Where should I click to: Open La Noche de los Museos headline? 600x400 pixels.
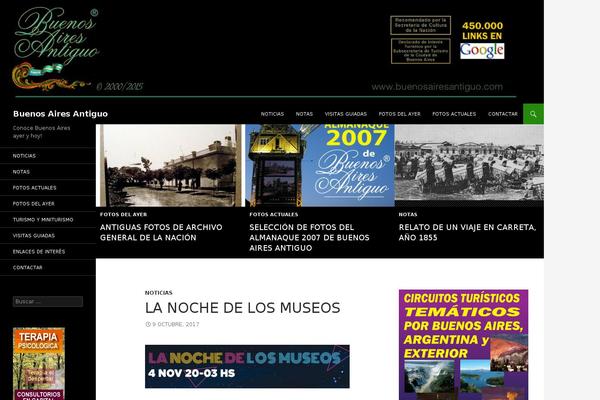click(x=242, y=308)
